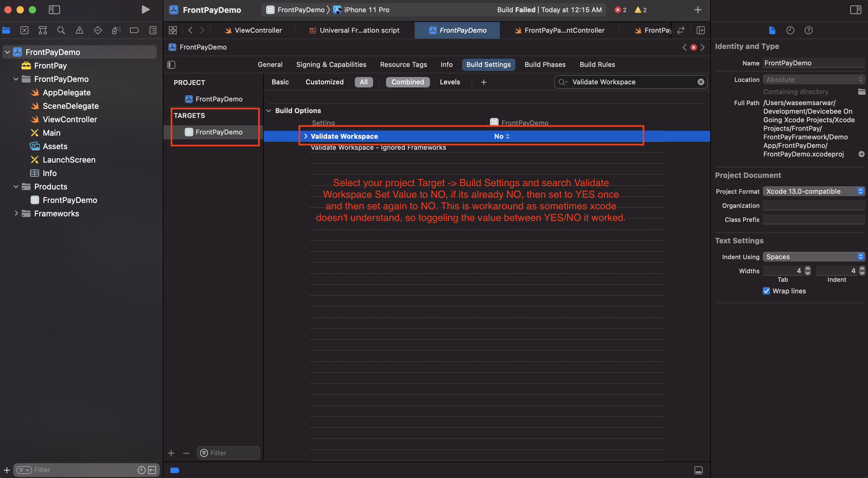Open the Find navigator magnifier icon
Screen dimensions: 868x478
(x=61, y=30)
